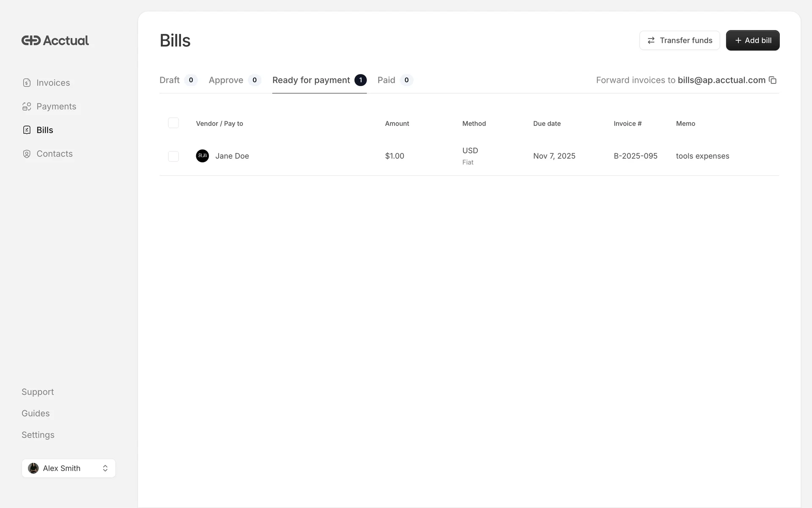Click the Contacts sidebar icon
Image resolution: width=812 pixels, height=508 pixels.
(27, 154)
